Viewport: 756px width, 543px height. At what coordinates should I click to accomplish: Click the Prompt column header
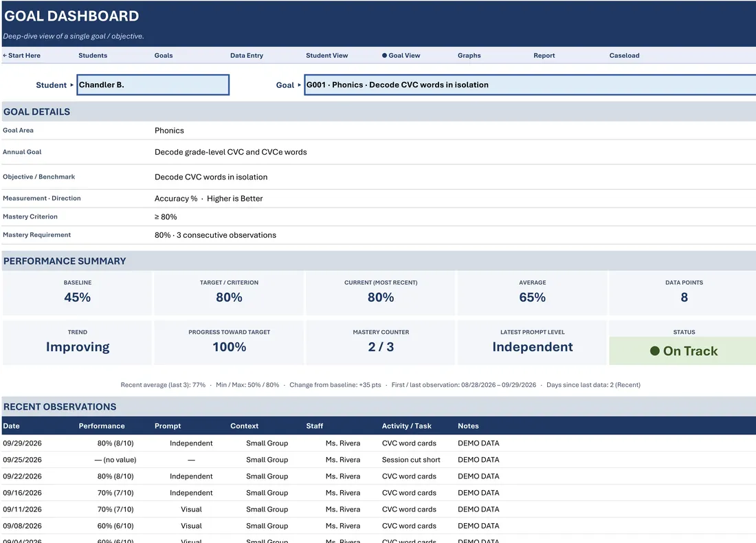pyautogui.click(x=167, y=426)
